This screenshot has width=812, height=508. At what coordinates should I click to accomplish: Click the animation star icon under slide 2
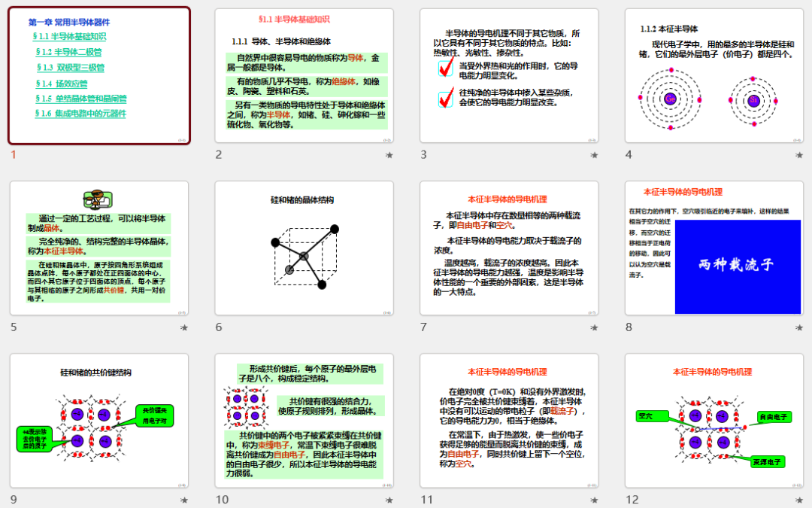click(x=389, y=155)
